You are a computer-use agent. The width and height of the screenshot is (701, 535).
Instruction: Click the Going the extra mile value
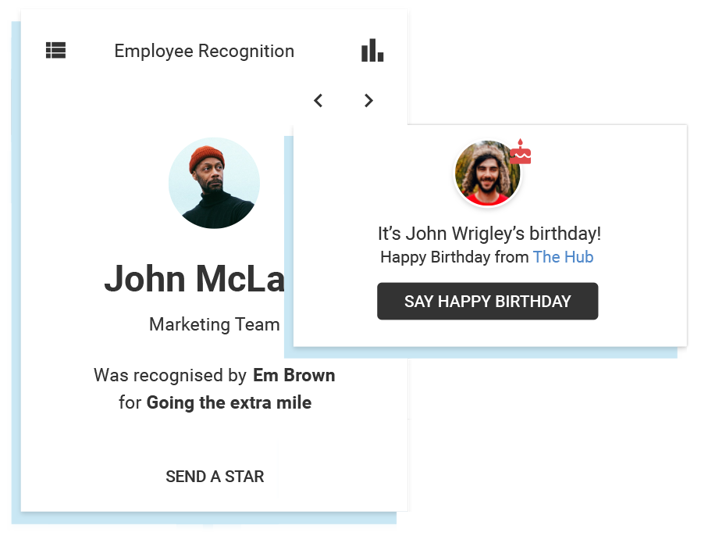click(x=229, y=403)
